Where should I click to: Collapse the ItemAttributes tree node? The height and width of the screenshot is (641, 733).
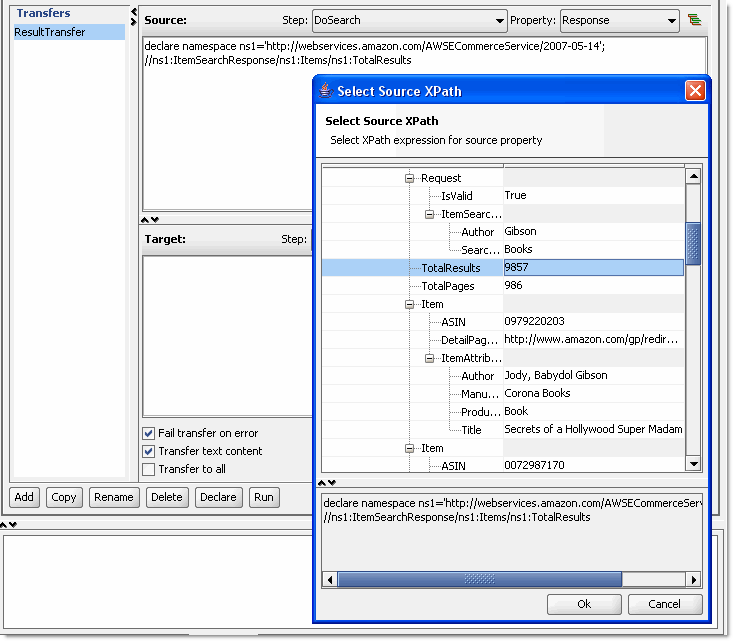pos(429,358)
